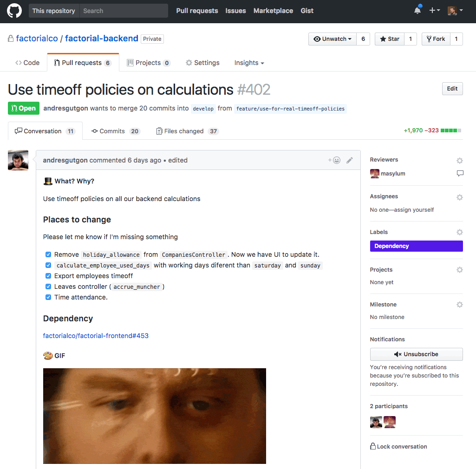Open Labels settings gear
The width and height of the screenshot is (476, 469).
click(460, 232)
